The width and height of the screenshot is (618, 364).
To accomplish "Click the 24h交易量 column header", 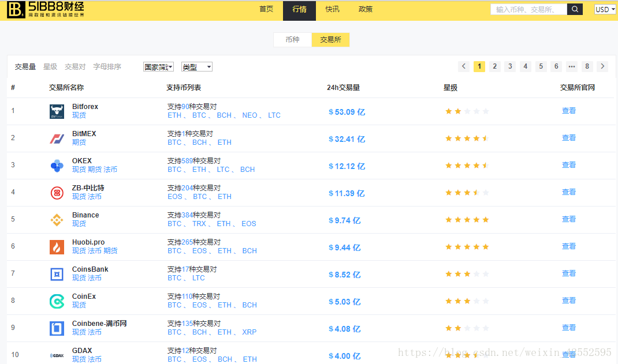I will (343, 88).
